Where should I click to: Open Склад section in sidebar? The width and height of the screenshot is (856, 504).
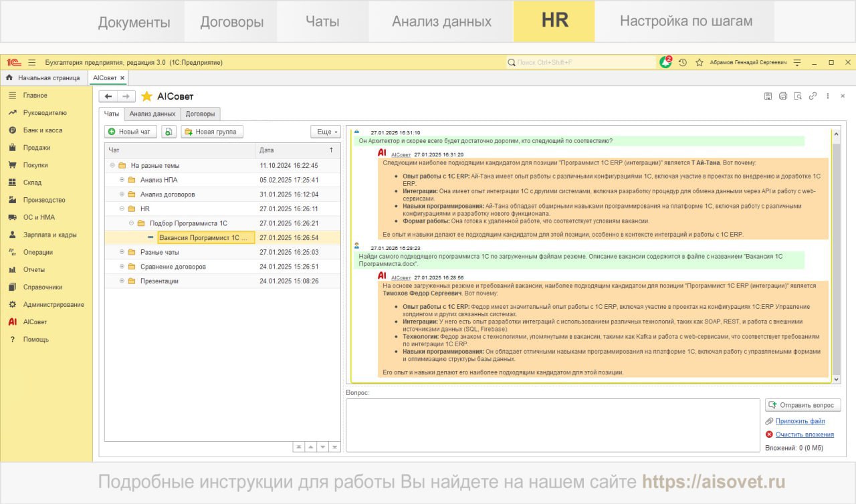tap(32, 182)
